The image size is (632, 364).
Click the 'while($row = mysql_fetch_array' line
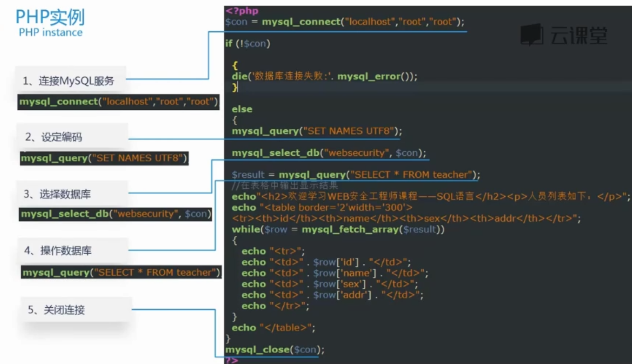coord(338,229)
